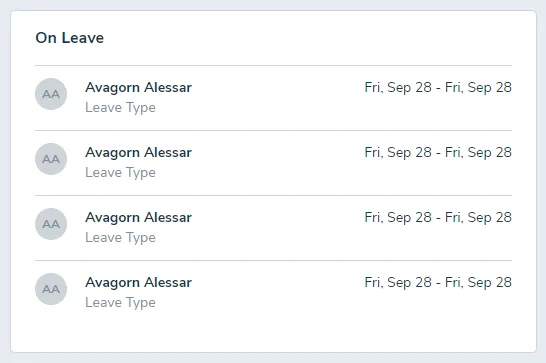Open third Avagorn Alessar name entry
Screen dimensions: 546x363
point(139,218)
